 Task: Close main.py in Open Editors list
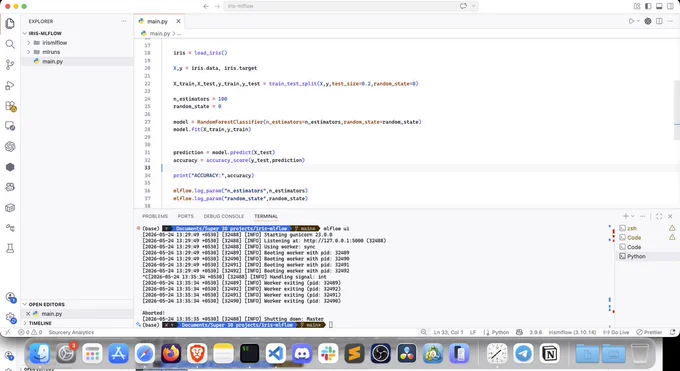click(x=28, y=314)
